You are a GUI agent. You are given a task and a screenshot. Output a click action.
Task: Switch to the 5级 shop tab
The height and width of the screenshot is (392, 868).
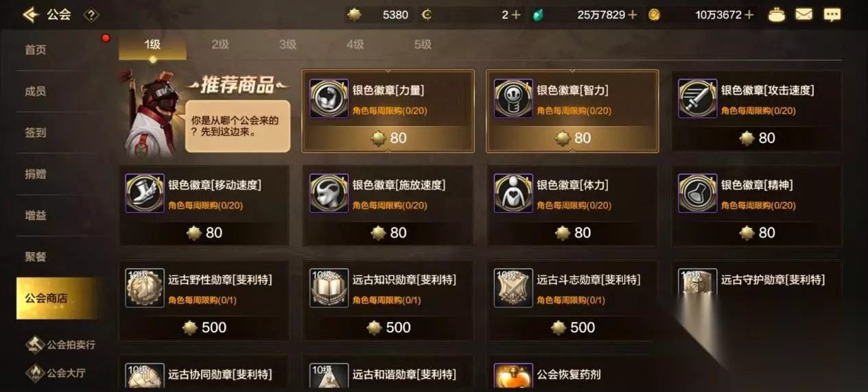423,45
